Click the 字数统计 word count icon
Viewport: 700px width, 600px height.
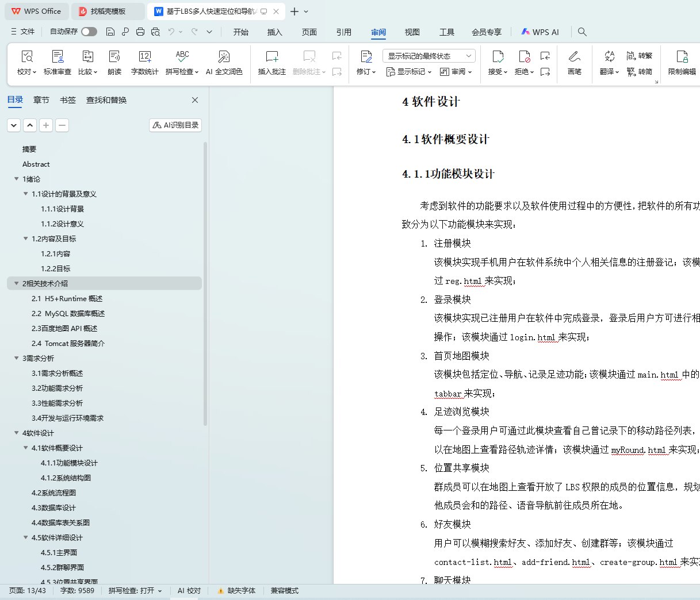[144, 56]
